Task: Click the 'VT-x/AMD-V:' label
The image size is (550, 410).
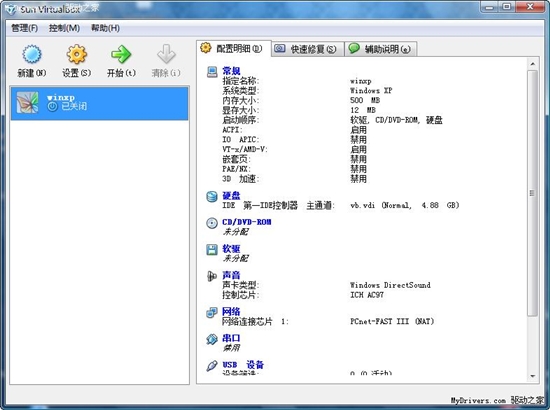Action: 245,149
